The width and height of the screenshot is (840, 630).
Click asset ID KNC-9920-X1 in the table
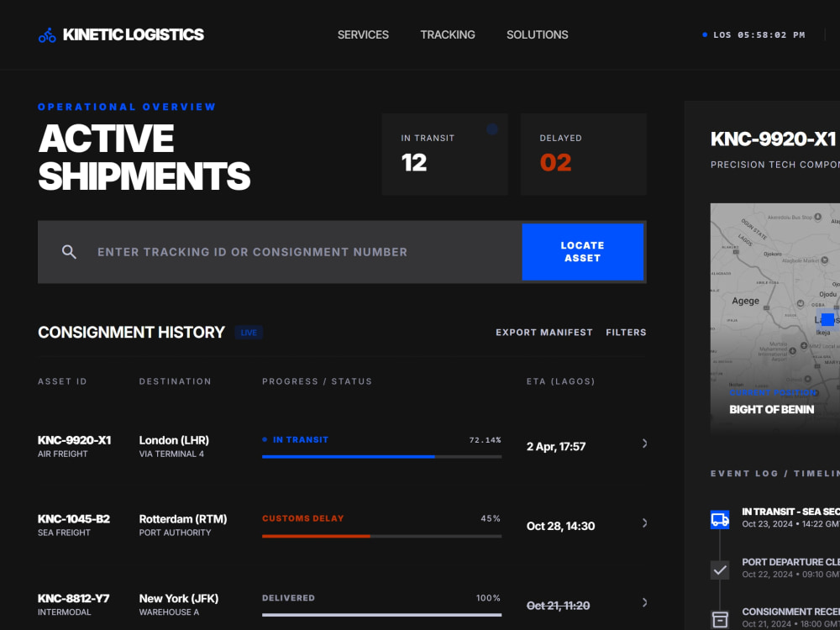point(75,440)
